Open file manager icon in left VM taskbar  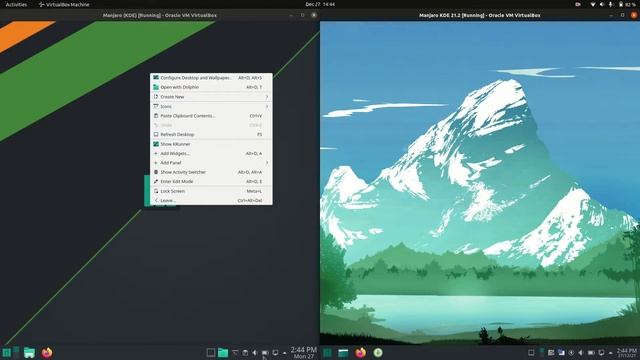click(29, 353)
